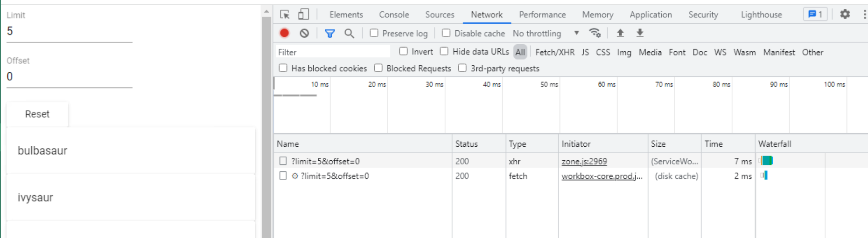Switch to the Application tab

click(x=651, y=14)
